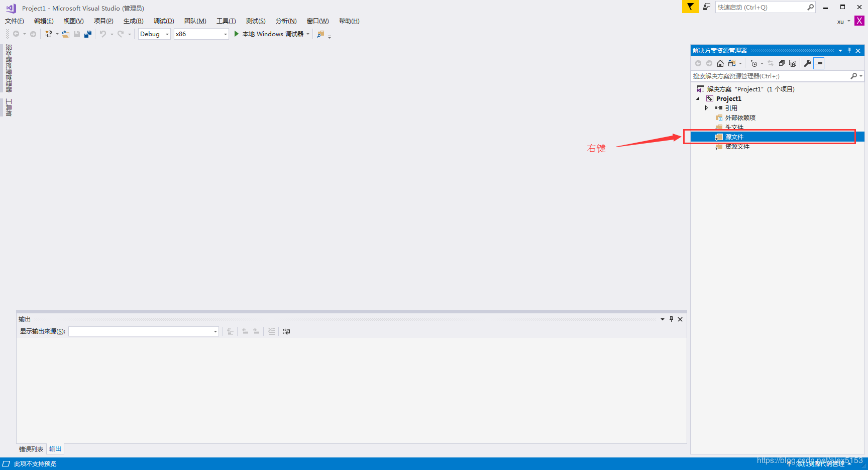
Task: Expand the 引用 references node
Action: point(707,108)
